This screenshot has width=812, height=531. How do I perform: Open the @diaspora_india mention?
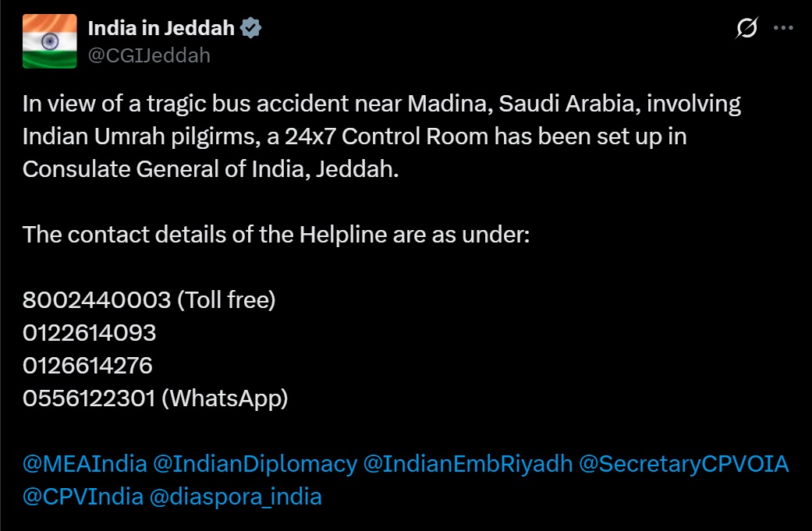[236, 497]
